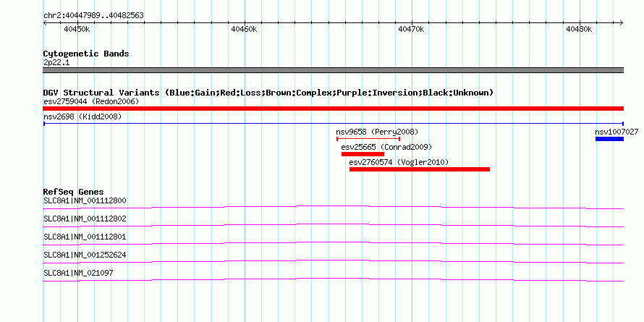This screenshot has width=644, height=322.
Task: Click the esv2759044 (Redon2006) red loss bar
Action: [333, 109]
